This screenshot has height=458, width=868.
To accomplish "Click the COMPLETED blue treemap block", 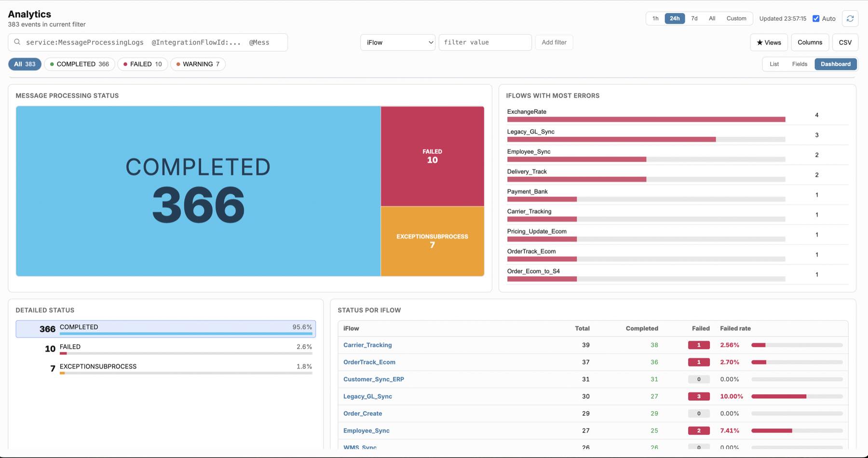I will 198,191.
